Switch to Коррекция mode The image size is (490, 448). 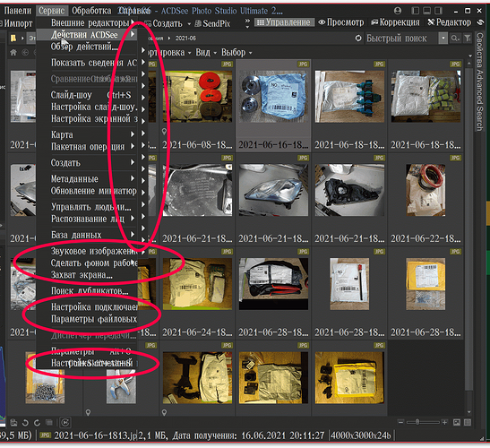coord(395,22)
